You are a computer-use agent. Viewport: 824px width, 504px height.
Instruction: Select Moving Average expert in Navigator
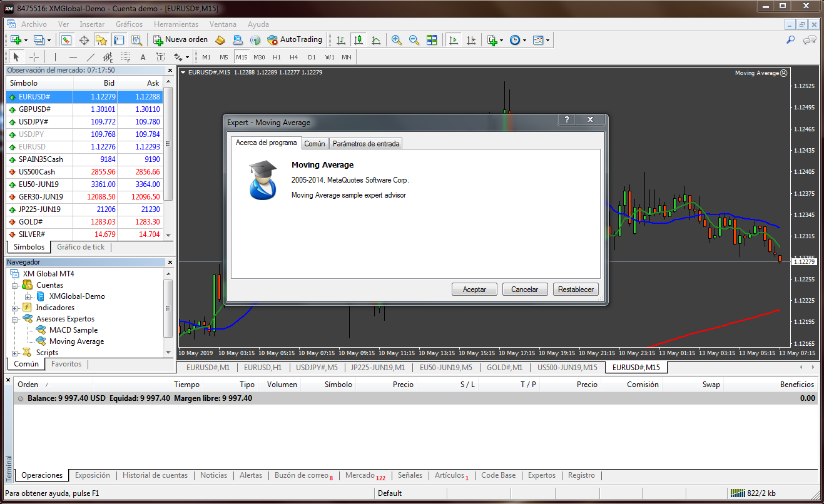click(x=76, y=341)
